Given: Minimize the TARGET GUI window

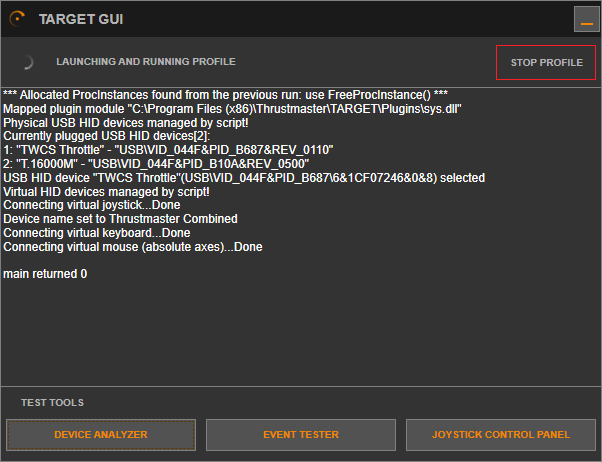Looking at the screenshot, I should pyautogui.click(x=586, y=19).
